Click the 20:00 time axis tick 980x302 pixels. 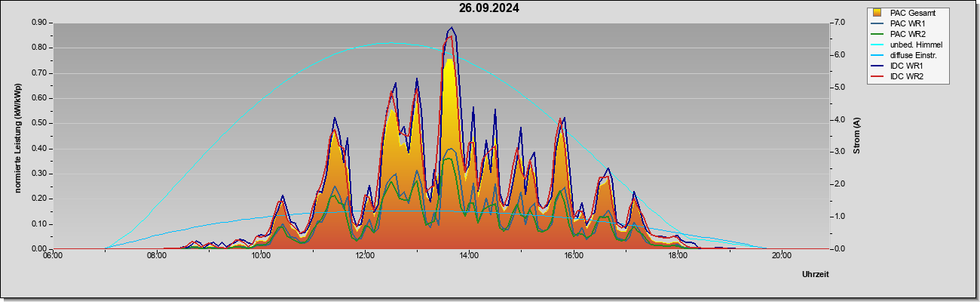pyautogui.click(x=782, y=254)
